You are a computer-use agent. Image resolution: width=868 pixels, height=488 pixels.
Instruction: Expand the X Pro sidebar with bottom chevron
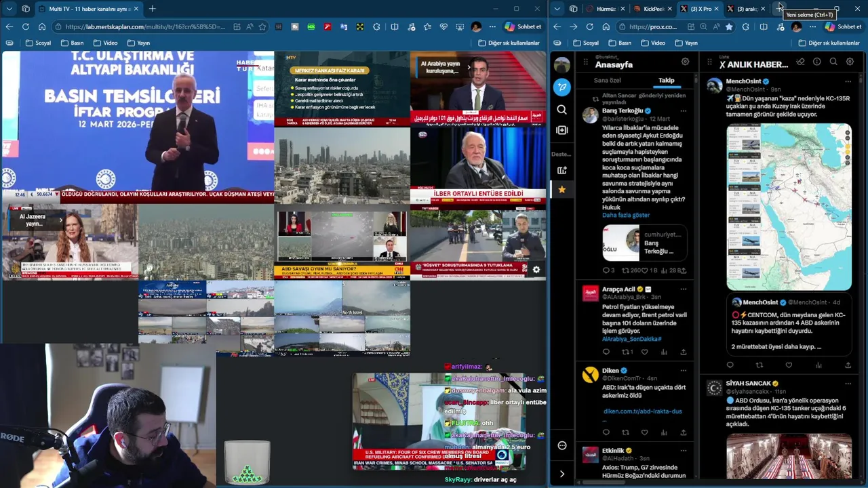(561, 474)
